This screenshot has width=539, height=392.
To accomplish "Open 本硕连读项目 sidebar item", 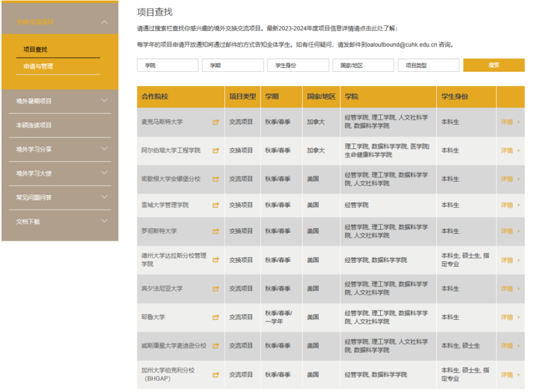I will point(34,125).
